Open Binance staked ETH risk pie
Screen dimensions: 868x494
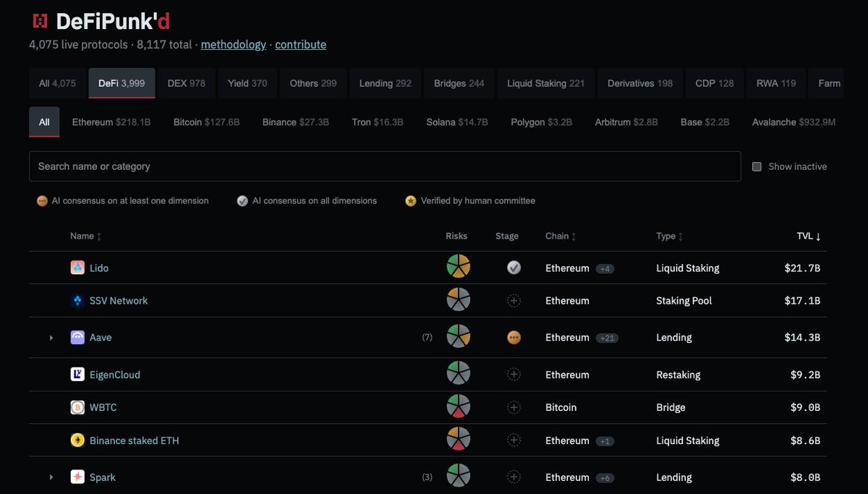[x=459, y=440]
